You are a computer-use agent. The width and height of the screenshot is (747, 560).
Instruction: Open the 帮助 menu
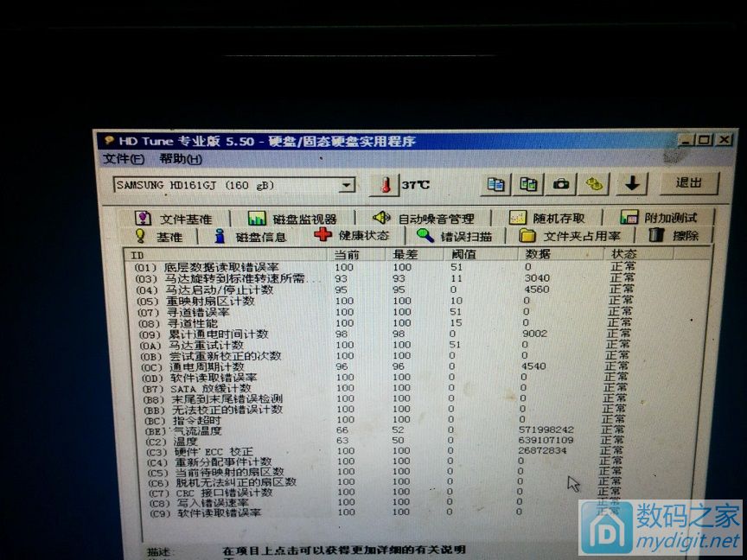point(180,159)
